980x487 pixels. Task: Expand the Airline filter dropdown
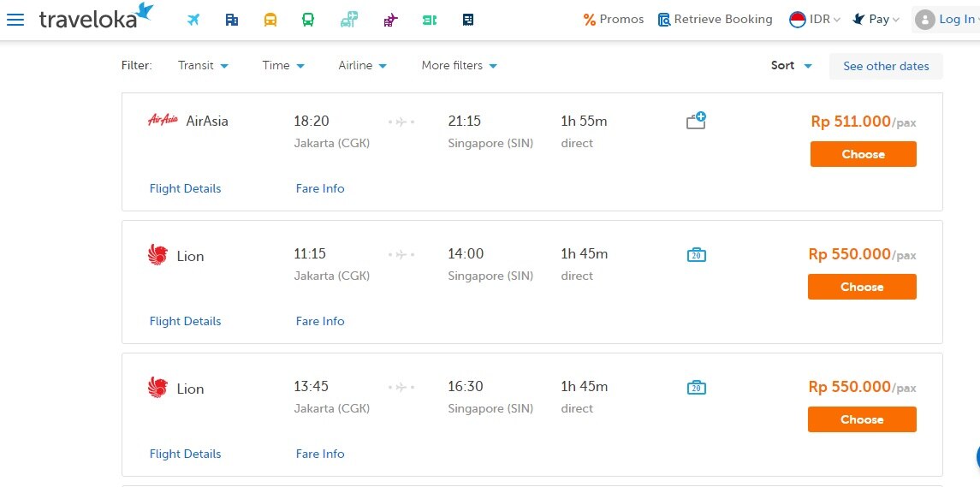362,66
